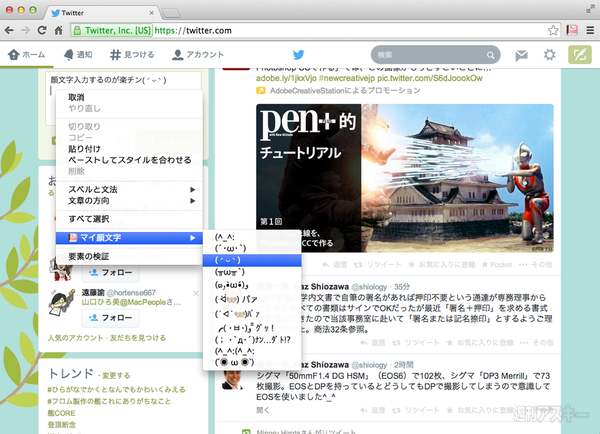600x434 pixels.
Task: Open the @hortense667 profile link
Action: 131,293
